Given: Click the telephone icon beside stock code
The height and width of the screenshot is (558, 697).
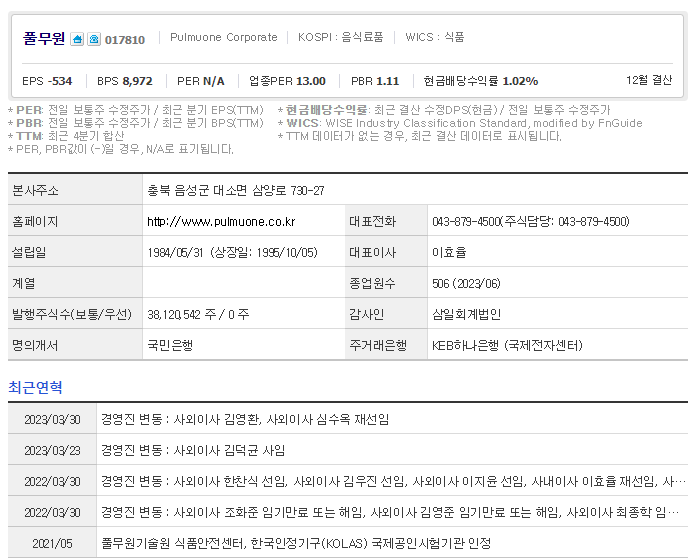Looking at the screenshot, I should 94,39.
